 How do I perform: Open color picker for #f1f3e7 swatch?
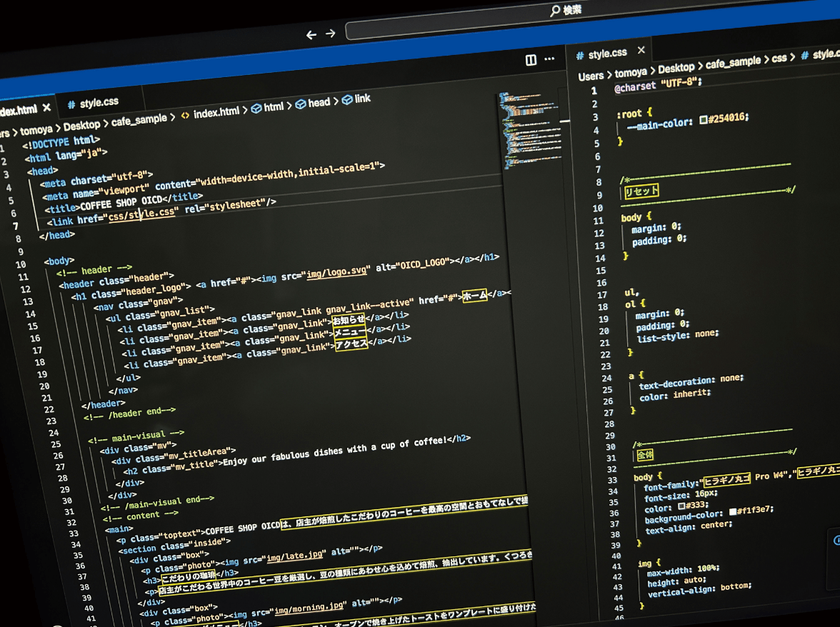tap(732, 511)
